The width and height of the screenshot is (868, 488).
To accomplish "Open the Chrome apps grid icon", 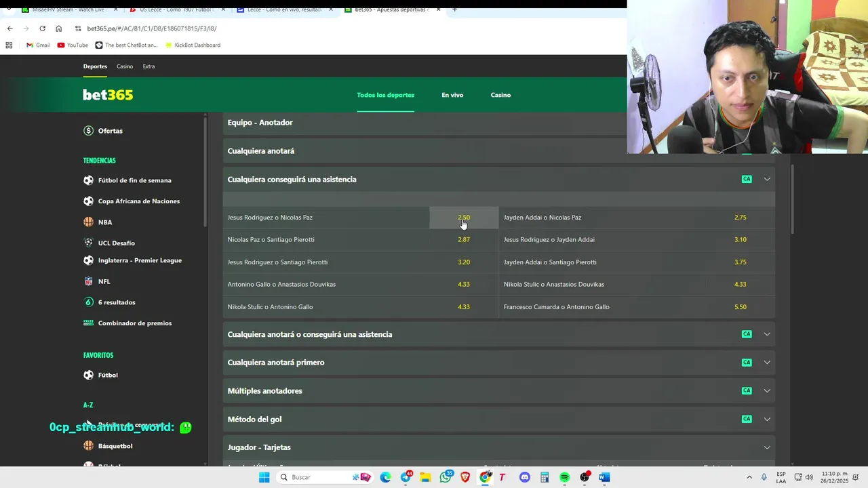I will click(x=9, y=45).
